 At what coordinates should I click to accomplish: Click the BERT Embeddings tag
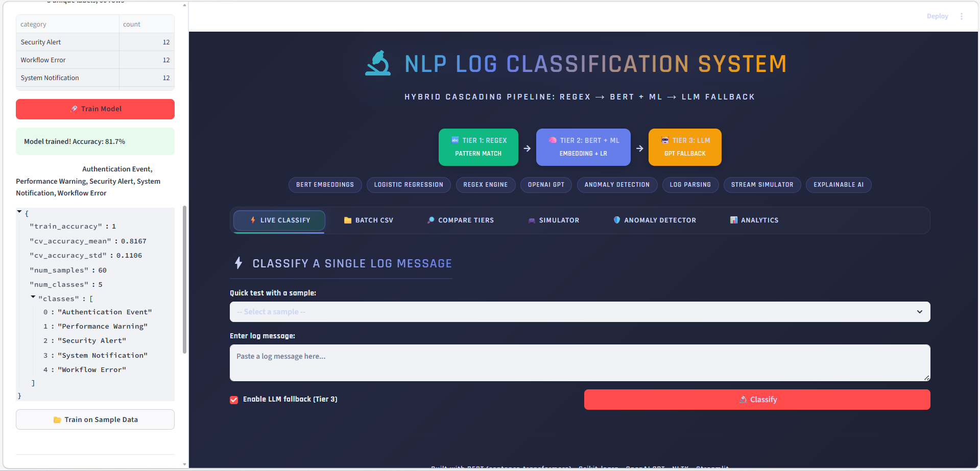pyautogui.click(x=325, y=185)
